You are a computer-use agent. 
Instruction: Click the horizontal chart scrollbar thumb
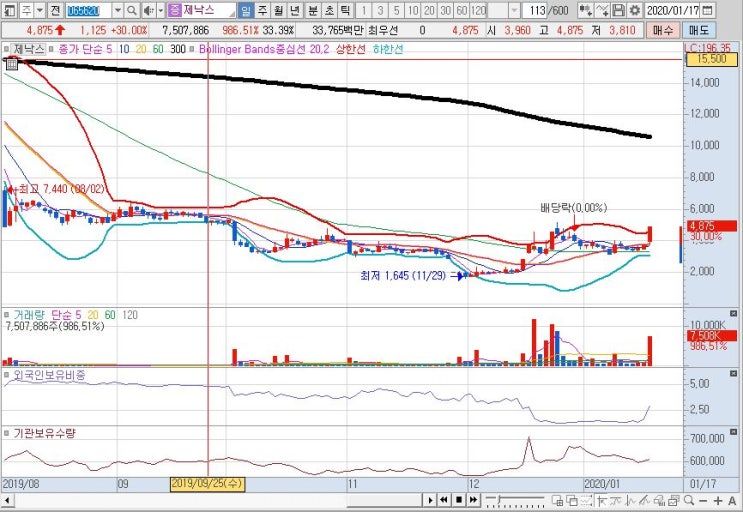point(385,500)
